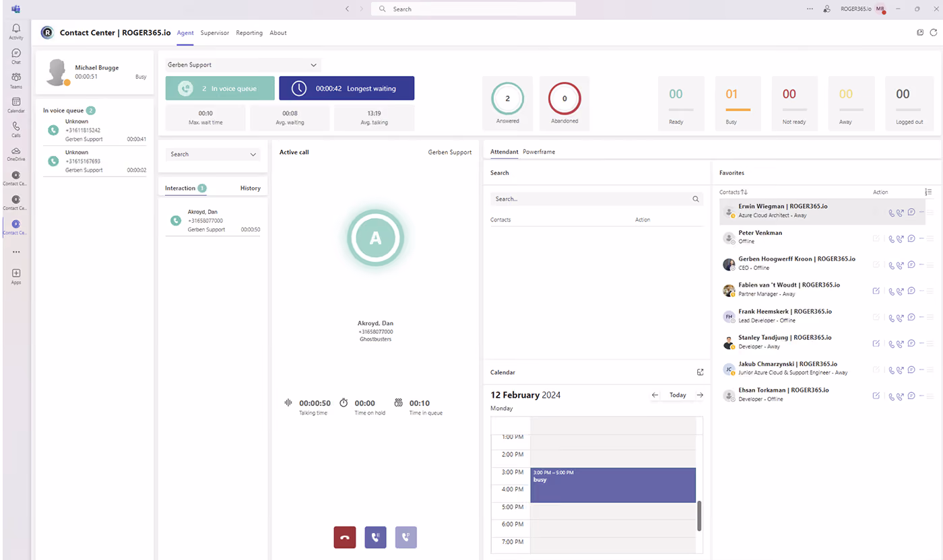This screenshot has height=560, width=943.
Task: Park the active call
Action: tap(406, 537)
